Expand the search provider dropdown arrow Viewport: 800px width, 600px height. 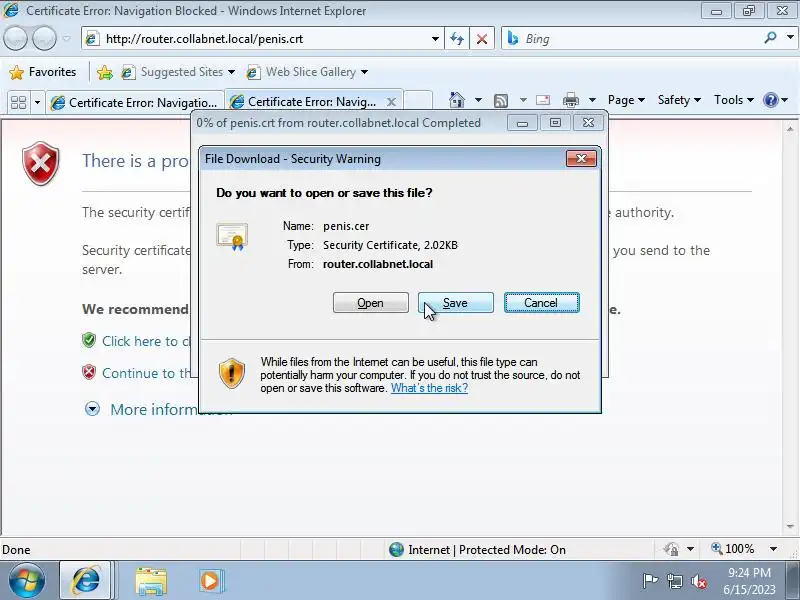(x=790, y=38)
